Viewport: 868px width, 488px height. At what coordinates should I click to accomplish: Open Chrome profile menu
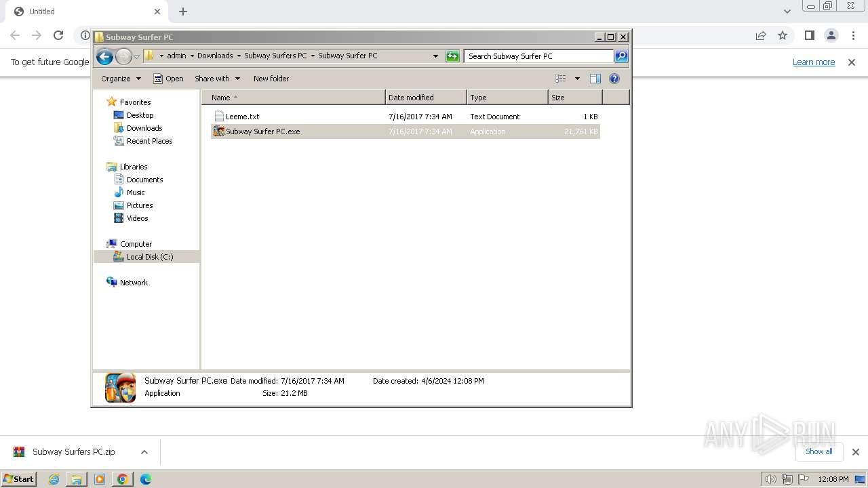(x=831, y=35)
